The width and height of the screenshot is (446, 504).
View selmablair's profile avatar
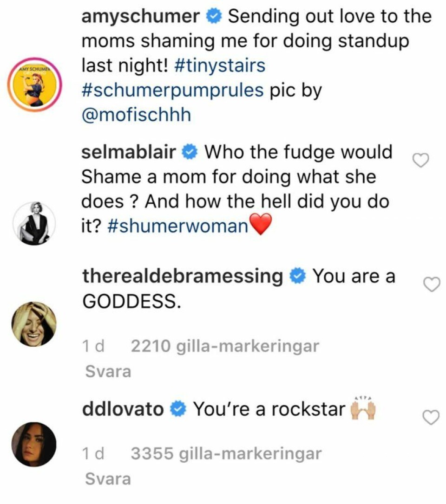(34, 224)
